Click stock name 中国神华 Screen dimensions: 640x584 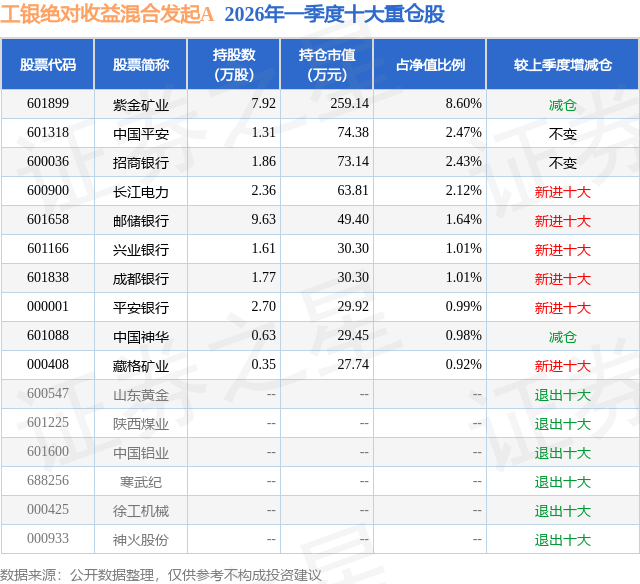pyautogui.click(x=141, y=337)
